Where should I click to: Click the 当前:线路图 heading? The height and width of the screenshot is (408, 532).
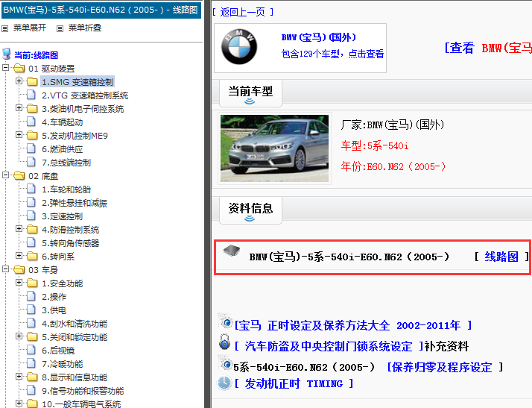coord(36,55)
